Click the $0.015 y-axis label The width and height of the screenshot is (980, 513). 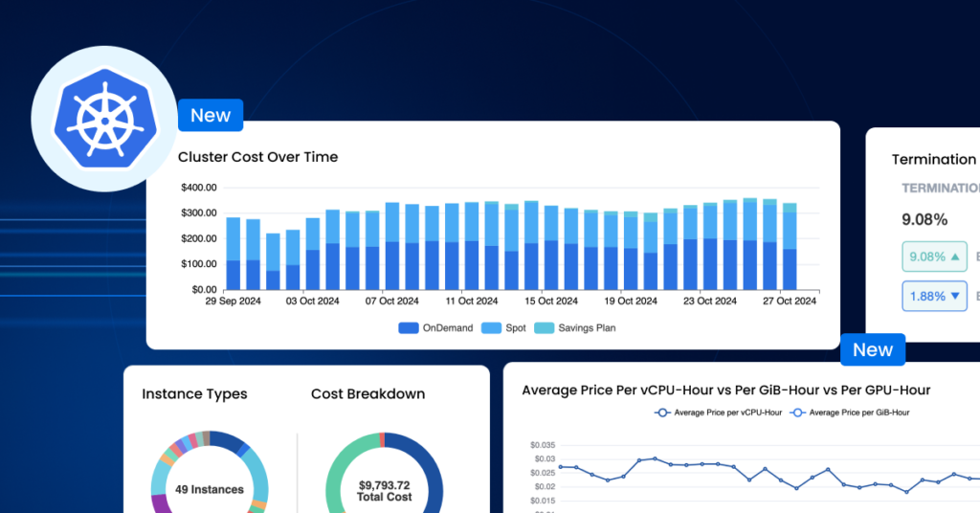(x=543, y=501)
